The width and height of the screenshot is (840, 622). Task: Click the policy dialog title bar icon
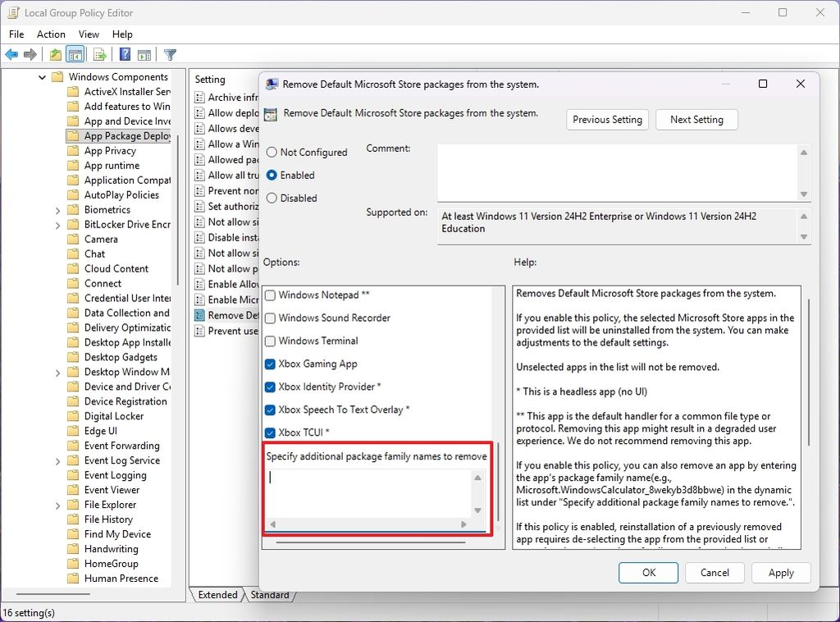(272, 85)
